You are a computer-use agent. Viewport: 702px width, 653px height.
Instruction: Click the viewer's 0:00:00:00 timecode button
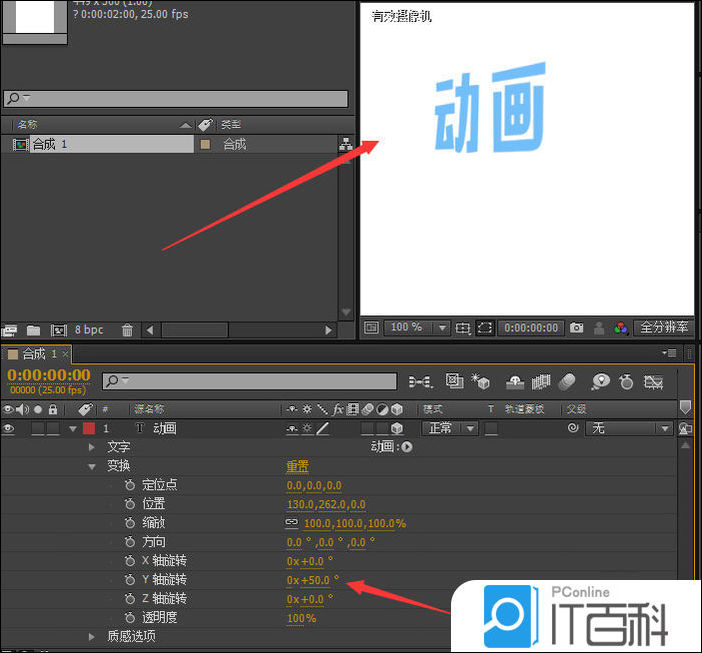click(531, 328)
